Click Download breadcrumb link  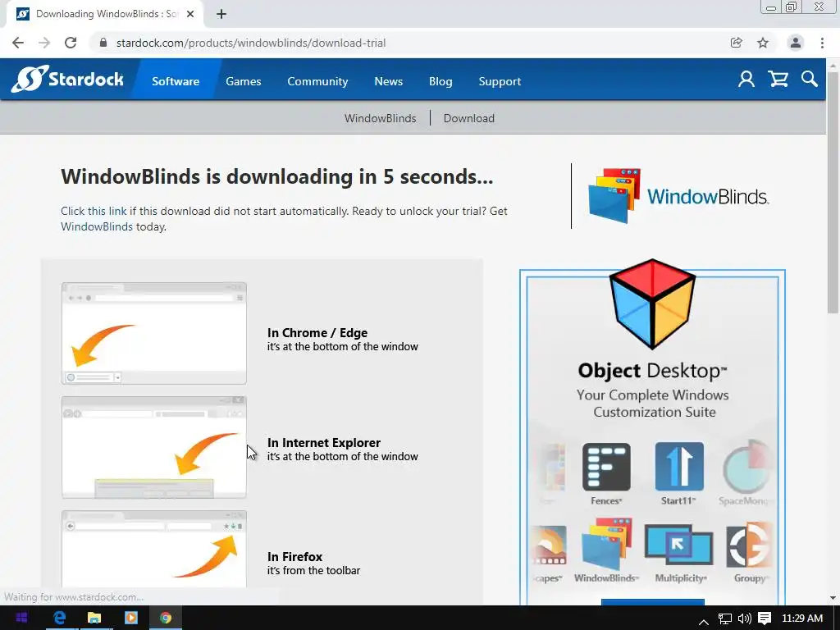tap(468, 118)
